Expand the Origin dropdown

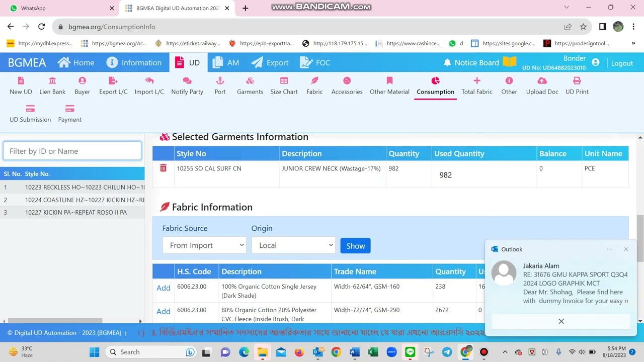tap(293, 245)
